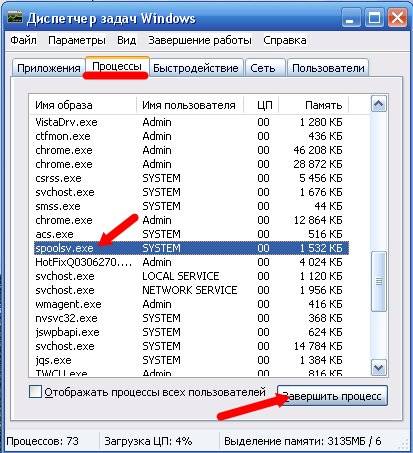Click the Task Manager title bar icon
This screenshot has height=453, width=413.
coord(15,17)
